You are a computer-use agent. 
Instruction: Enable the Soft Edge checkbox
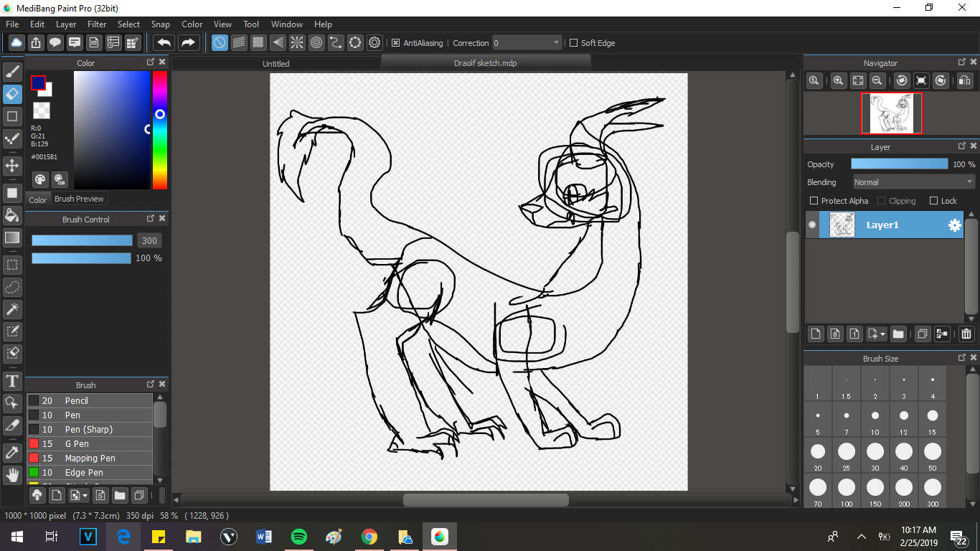[573, 43]
